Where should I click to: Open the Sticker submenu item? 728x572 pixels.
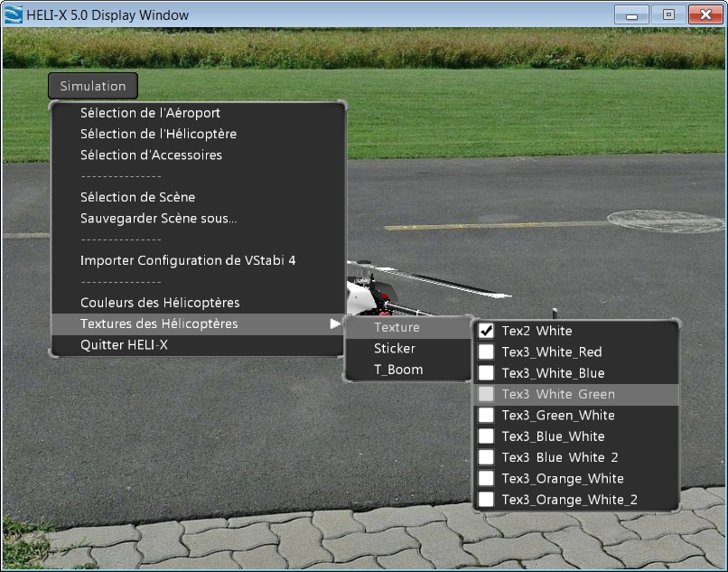(408, 349)
